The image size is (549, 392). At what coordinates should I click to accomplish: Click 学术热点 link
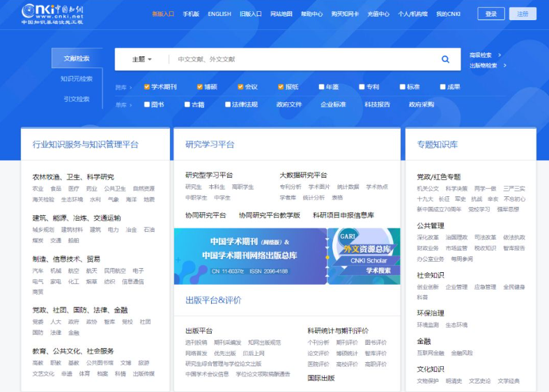point(377,187)
